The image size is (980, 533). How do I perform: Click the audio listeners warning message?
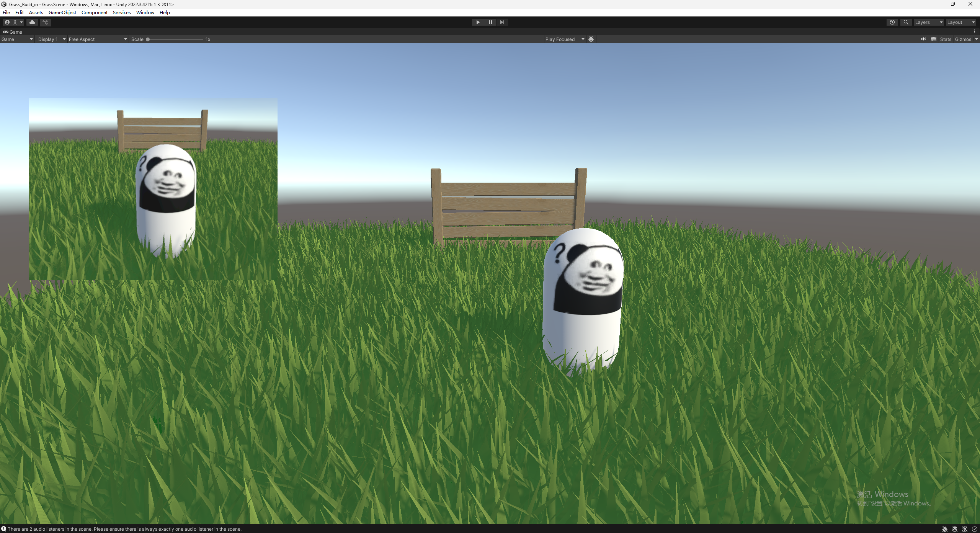(124, 529)
